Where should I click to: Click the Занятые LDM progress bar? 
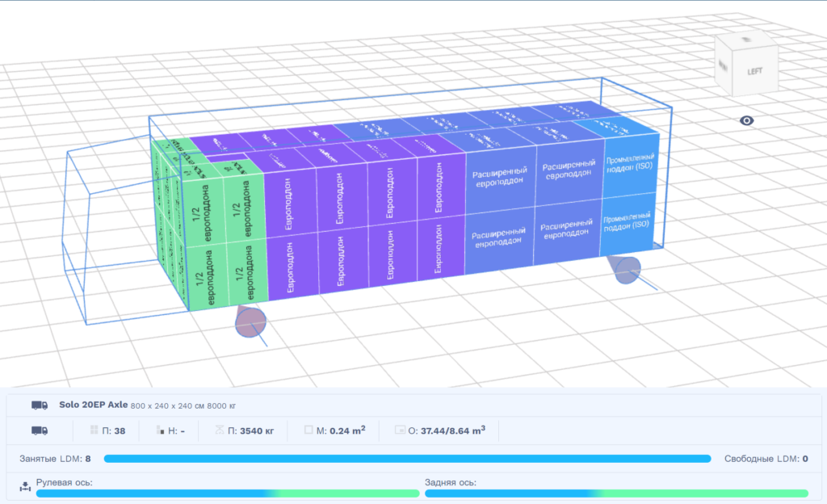coord(407,459)
